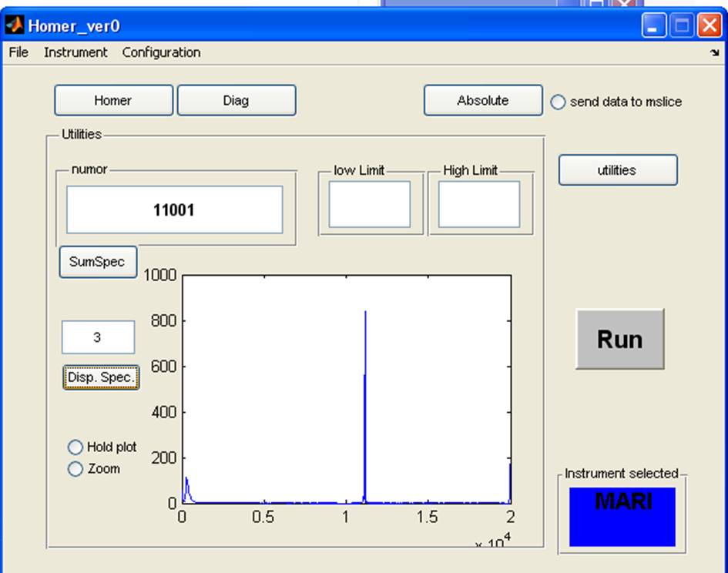Open the File menu
Image resolution: width=728 pixels, height=573 pixels.
[x=18, y=52]
